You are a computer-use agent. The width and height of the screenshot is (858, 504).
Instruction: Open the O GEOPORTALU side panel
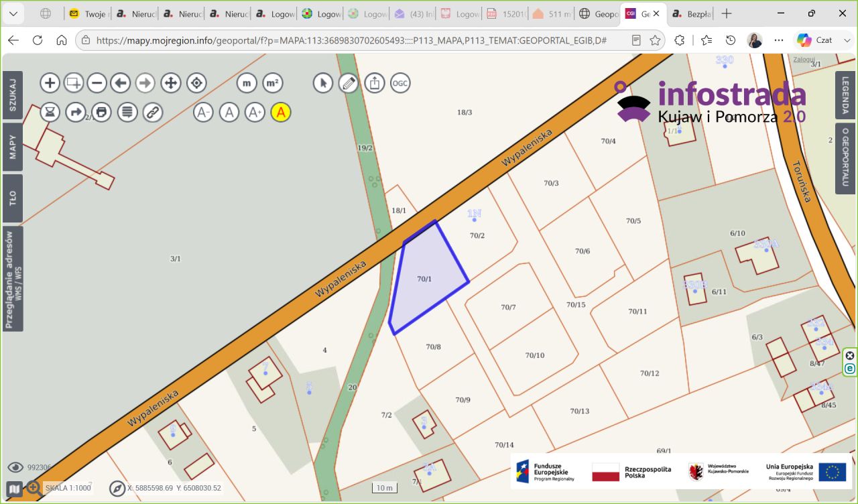tap(845, 159)
